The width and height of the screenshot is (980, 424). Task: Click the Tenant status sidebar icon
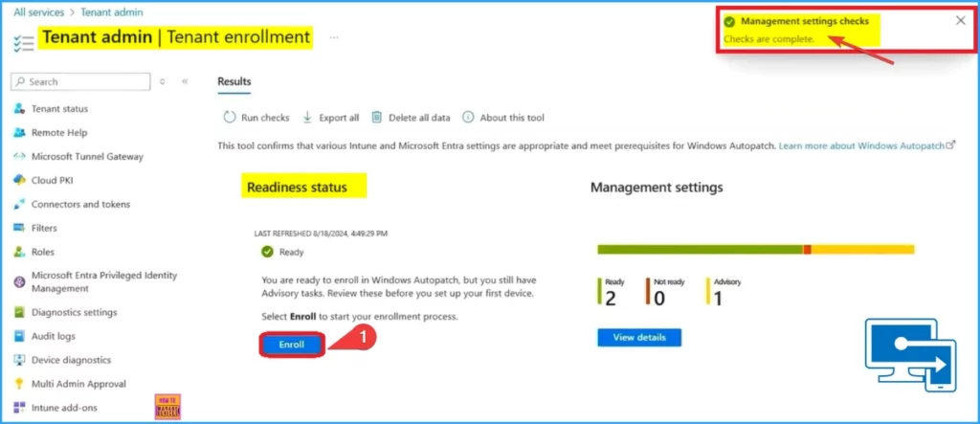pyautogui.click(x=19, y=109)
